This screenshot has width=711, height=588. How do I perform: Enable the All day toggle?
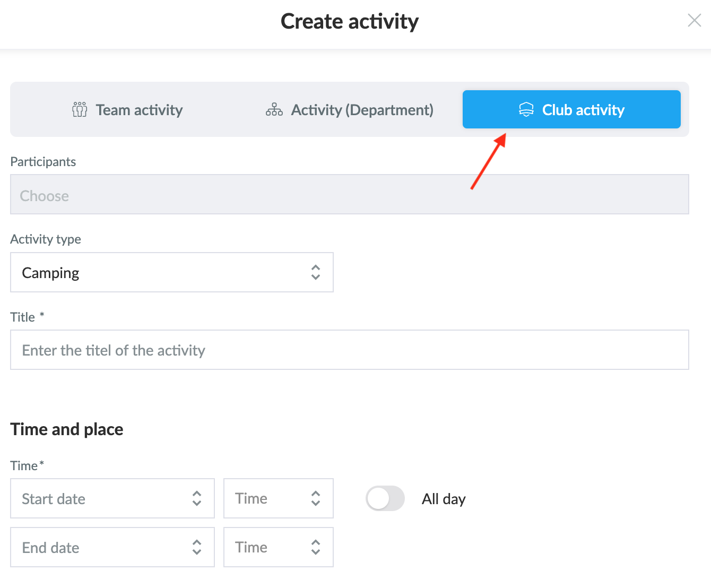coord(385,498)
